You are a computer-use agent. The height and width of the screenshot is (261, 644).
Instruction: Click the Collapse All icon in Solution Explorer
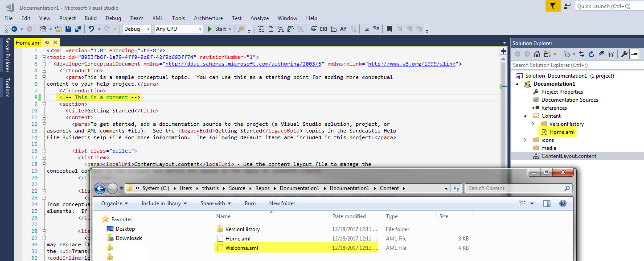point(601,54)
